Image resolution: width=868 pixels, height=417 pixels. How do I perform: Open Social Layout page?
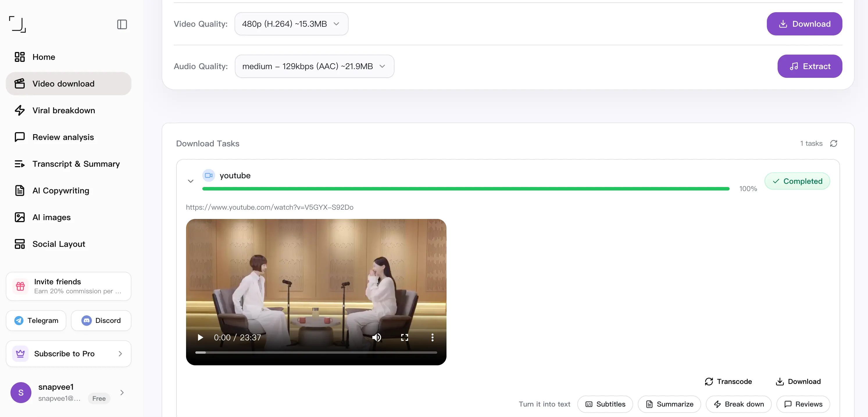click(68, 244)
